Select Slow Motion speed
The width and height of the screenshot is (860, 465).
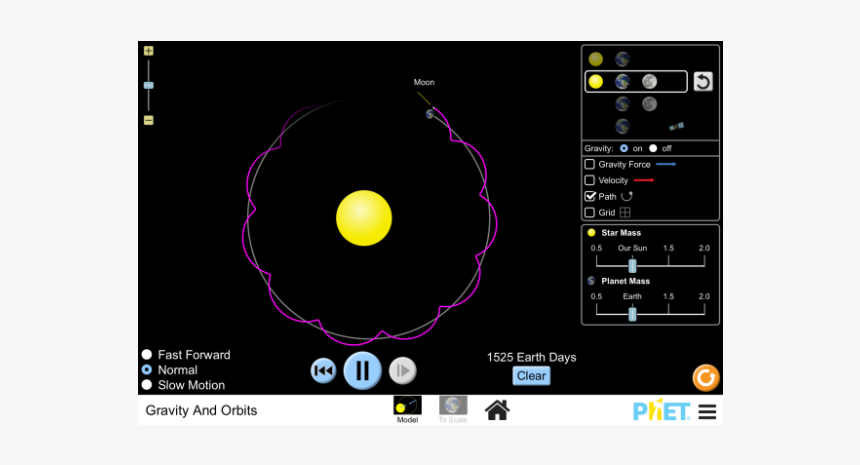[146, 385]
